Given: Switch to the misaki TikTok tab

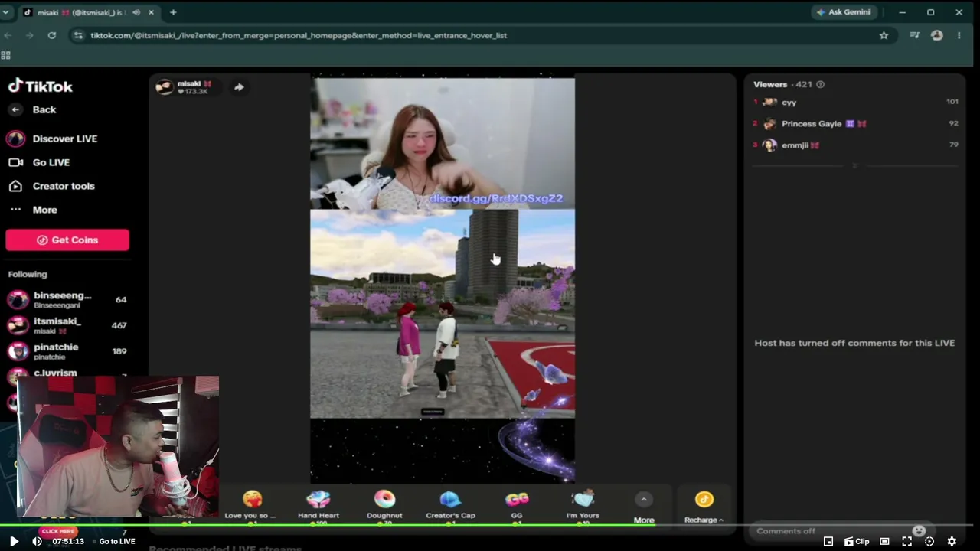Looking at the screenshot, I should (88, 12).
